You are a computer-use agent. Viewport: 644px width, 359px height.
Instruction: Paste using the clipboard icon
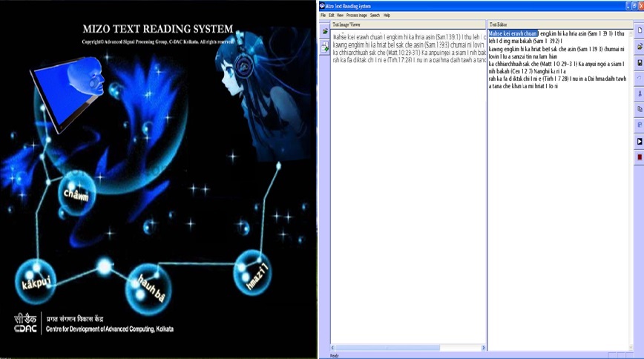tap(639, 125)
